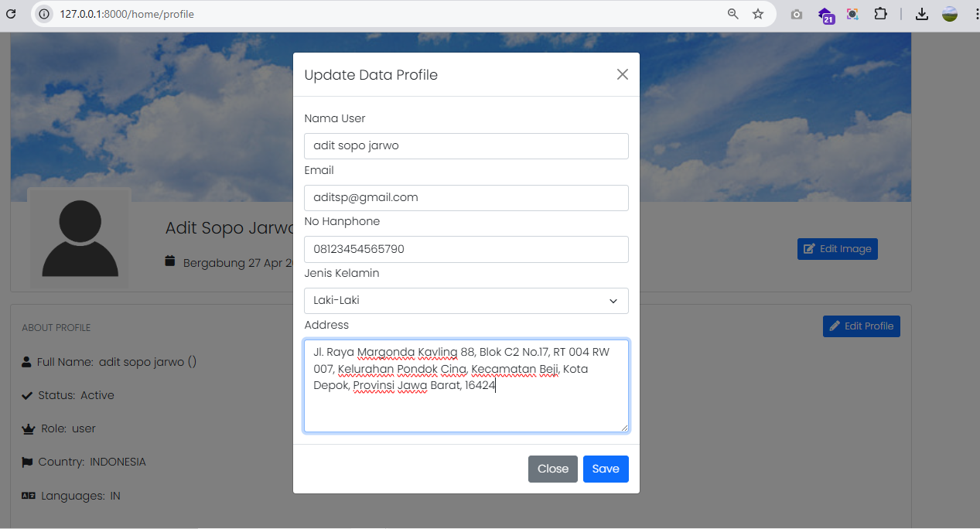Open the browser Downloads icon

click(921, 14)
